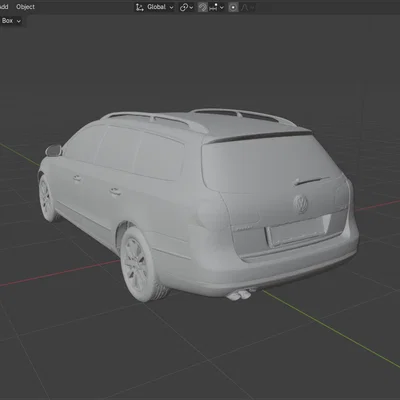Toggle proportional editing
The width and height of the screenshot is (400, 400).
coord(233,7)
